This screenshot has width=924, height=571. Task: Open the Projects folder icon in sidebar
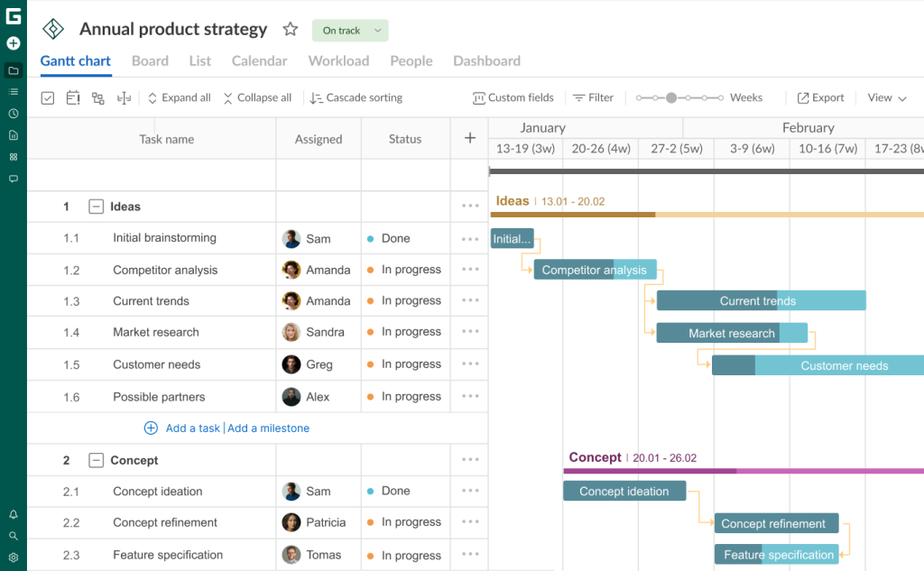click(x=13, y=70)
